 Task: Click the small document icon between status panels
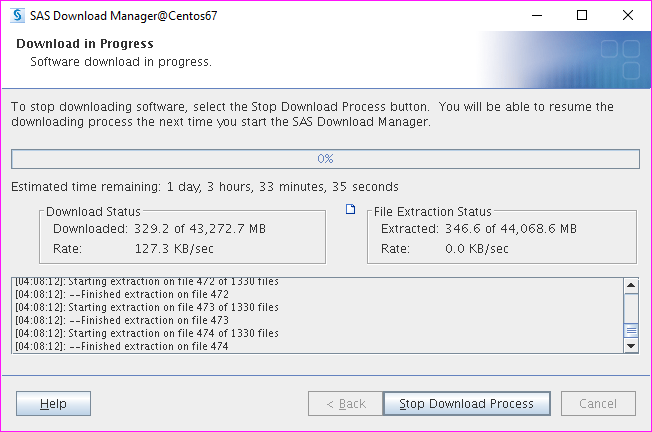[x=350, y=210]
